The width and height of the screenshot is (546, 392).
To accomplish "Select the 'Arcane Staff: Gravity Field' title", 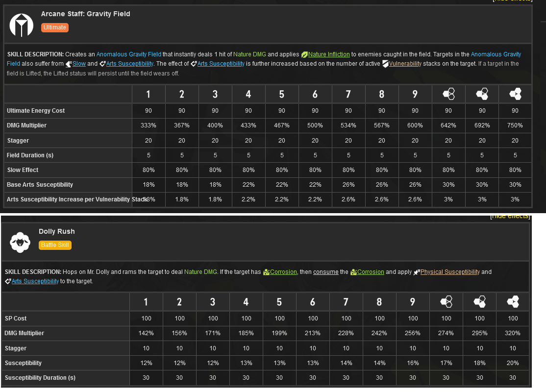I will [x=86, y=14].
